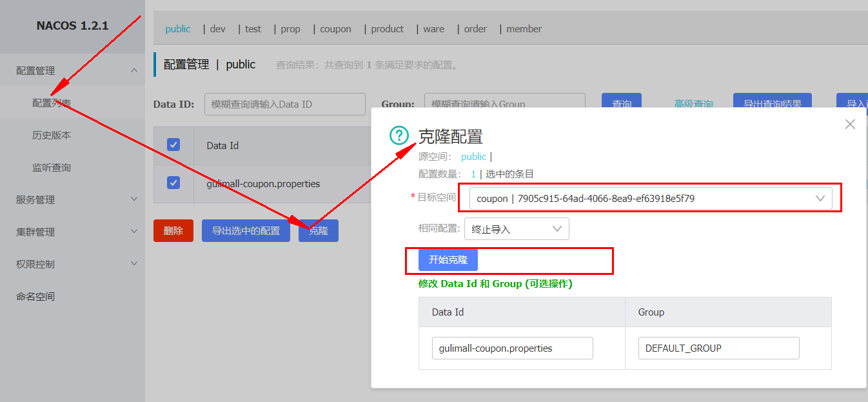
Task: Select the member namespace tab
Action: point(524,29)
